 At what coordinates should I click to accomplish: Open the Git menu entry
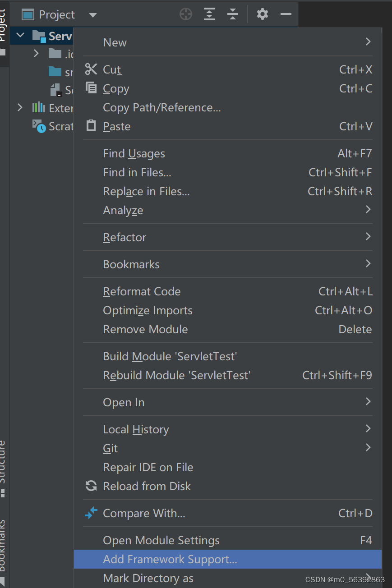[x=228, y=448]
